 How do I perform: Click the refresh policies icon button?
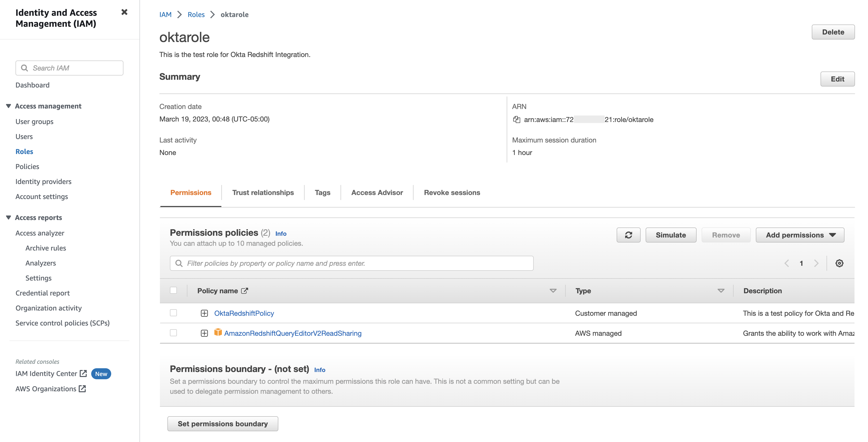[x=628, y=235]
